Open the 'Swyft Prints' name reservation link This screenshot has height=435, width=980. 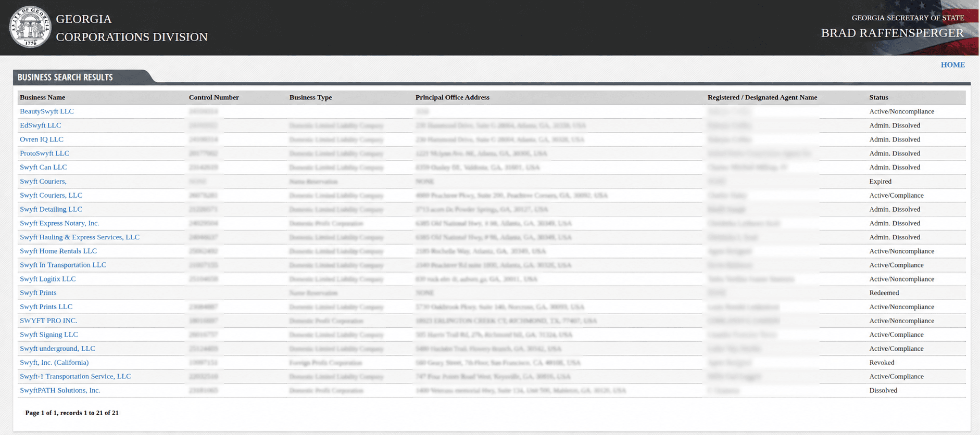(x=38, y=292)
